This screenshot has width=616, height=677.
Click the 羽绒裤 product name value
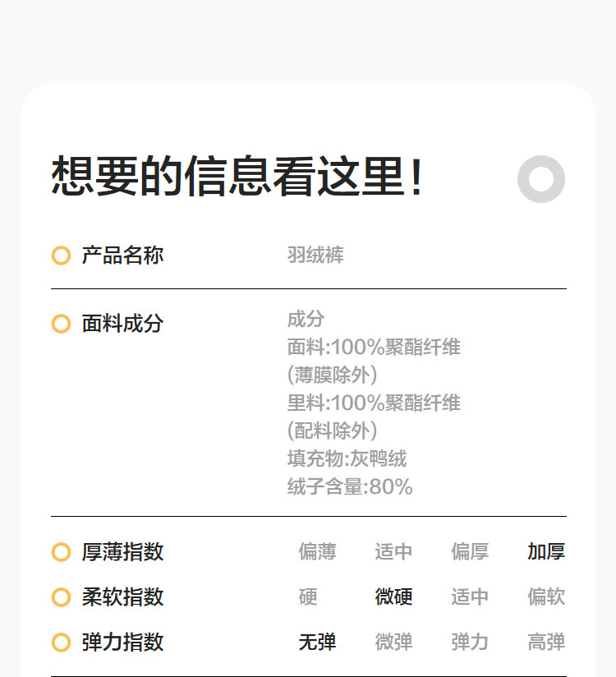tap(315, 256)
